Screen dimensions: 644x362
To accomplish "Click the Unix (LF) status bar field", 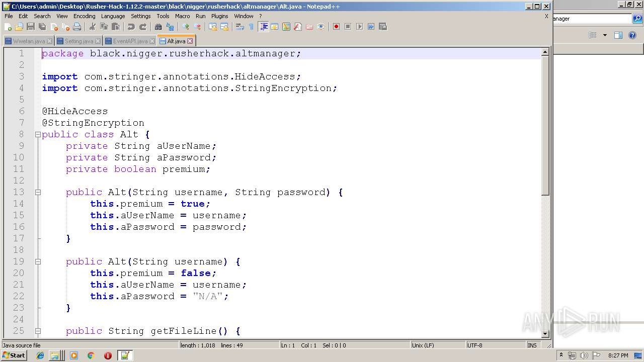I will click(438, 345).
